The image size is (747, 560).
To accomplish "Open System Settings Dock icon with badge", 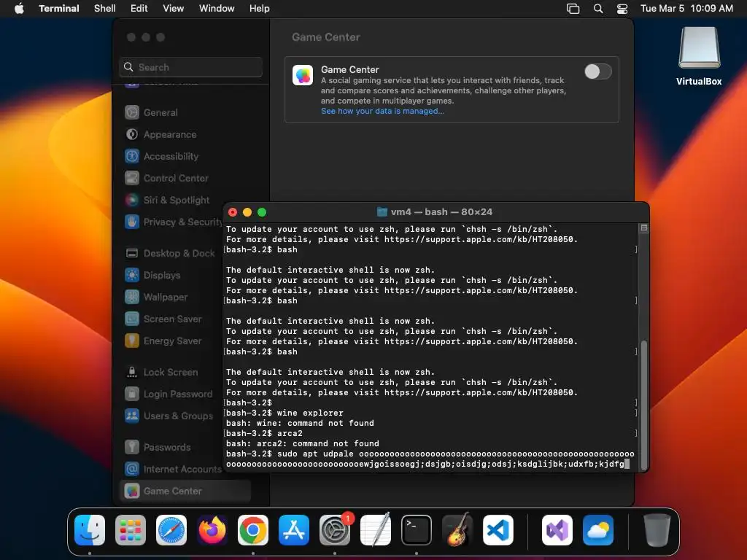I will click(x=335, y=530).
